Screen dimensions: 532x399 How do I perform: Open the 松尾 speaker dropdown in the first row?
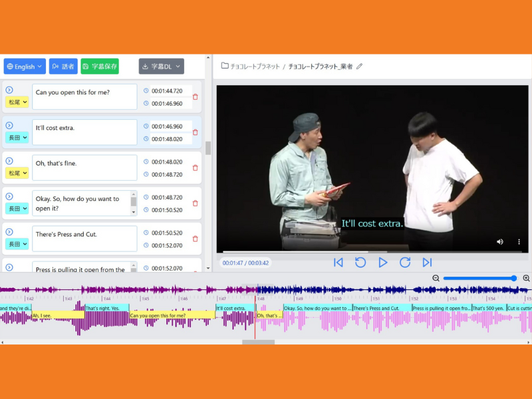coord(17,102)
